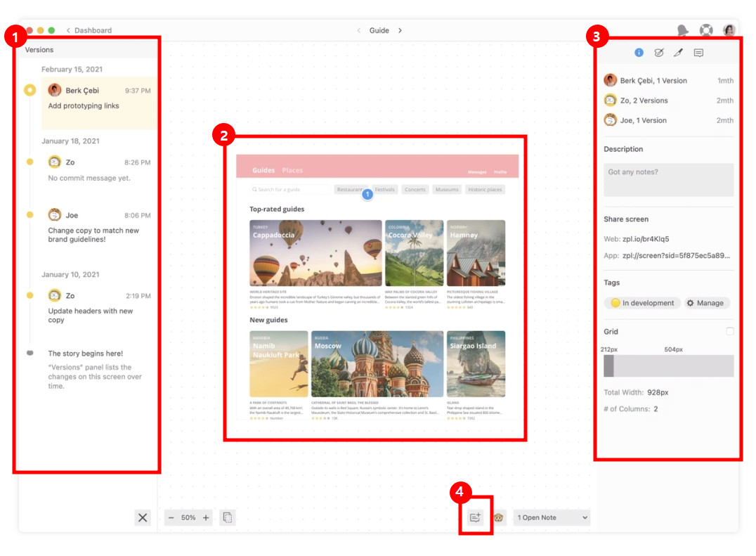This screenshot has width=756, height=556.
Task: Click the note pin marker 1
Action: (367, 194)
